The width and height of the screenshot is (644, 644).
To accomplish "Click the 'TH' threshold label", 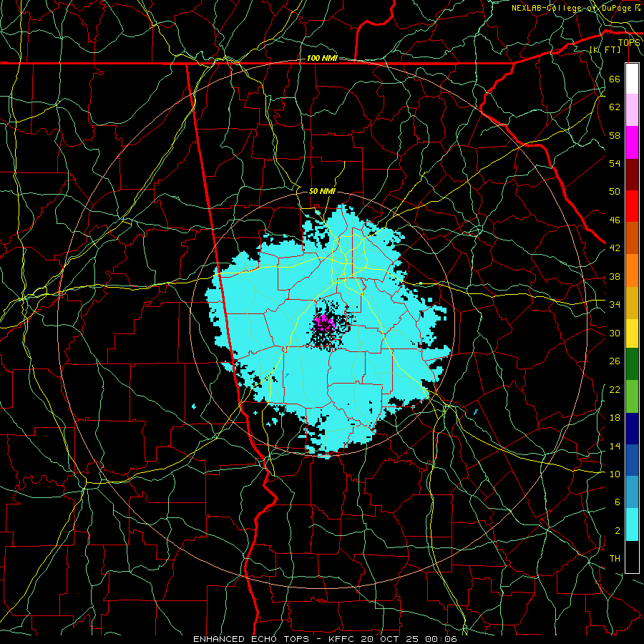I will point(615,559).
